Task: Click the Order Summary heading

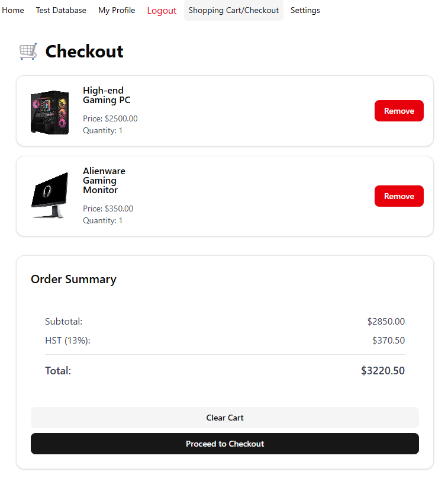Action: pos(73,280)
